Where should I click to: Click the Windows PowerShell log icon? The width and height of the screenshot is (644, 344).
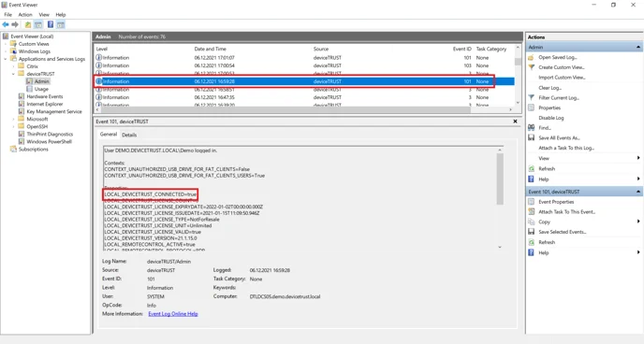22,141
